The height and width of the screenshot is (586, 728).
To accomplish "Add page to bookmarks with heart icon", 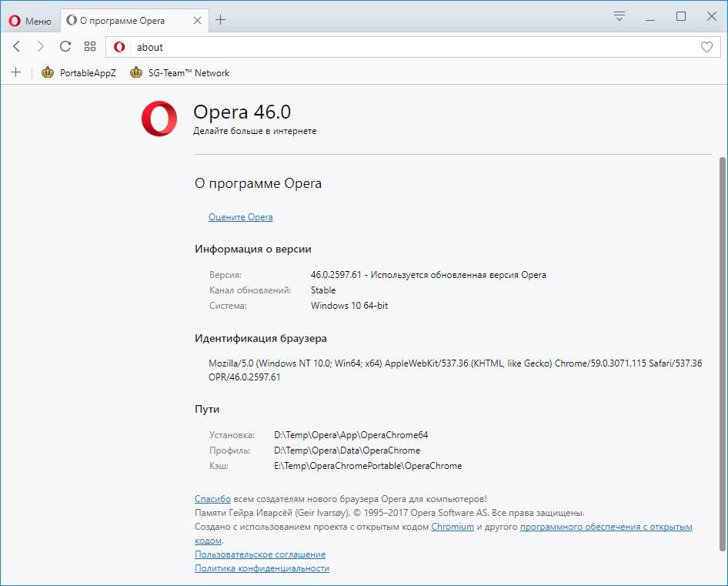I will [x=706, y=47].
